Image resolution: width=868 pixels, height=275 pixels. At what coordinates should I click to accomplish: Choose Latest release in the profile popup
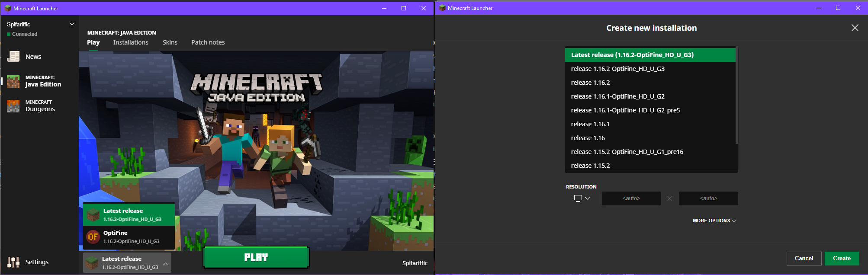point(129,215)
